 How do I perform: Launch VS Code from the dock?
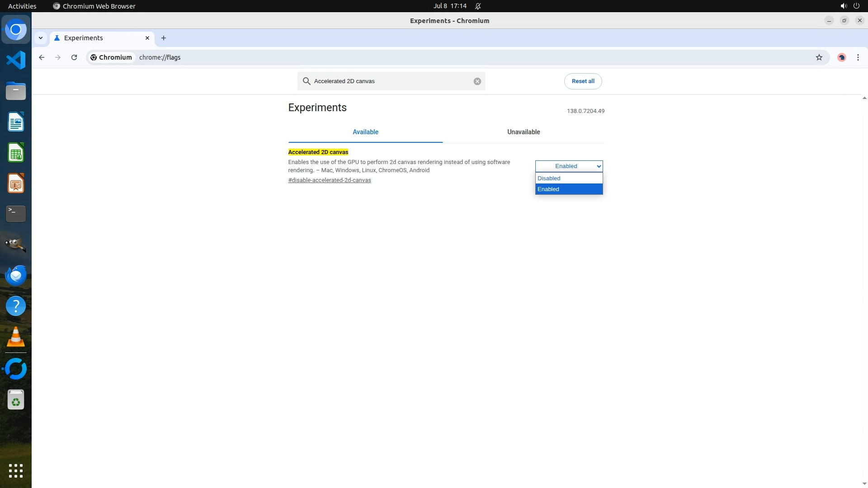pos(16,60)
